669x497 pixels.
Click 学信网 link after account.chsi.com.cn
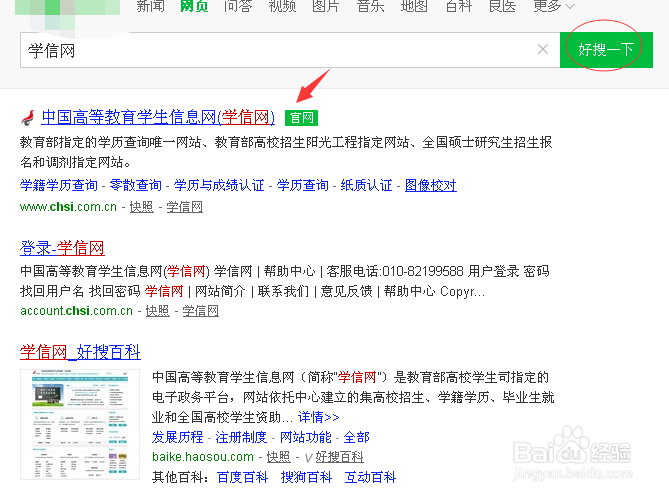[201, 311]
